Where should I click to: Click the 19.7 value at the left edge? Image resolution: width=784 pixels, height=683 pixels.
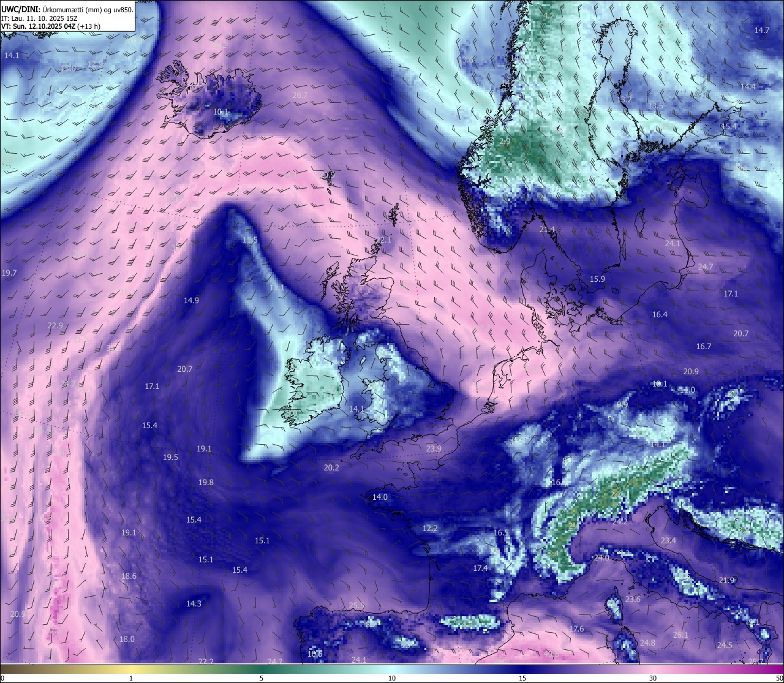coord(9,273)
